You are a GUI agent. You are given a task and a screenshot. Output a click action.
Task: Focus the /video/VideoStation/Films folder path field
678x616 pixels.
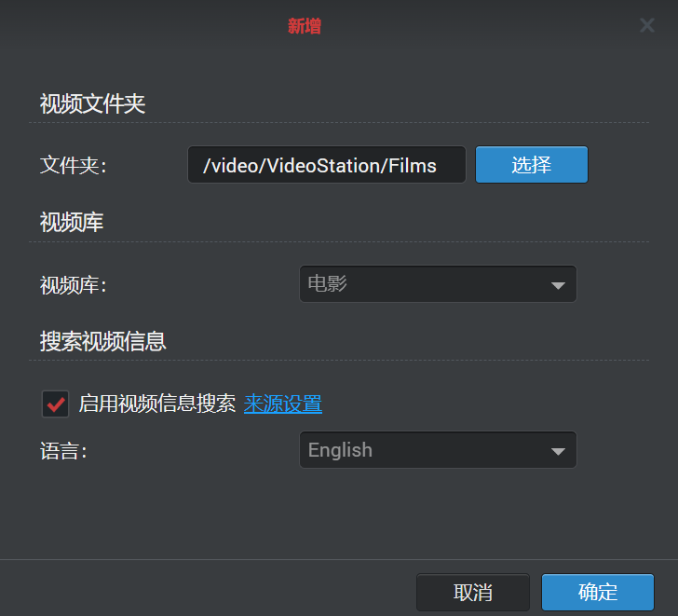point(327,164)
